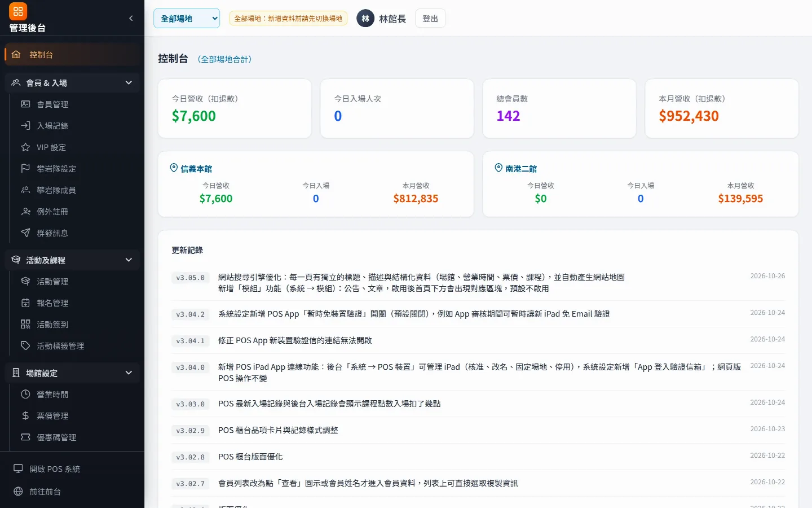Click the 總會員數 142 card
Viewport: 812px width, 508px height.
tap(559, 108)
